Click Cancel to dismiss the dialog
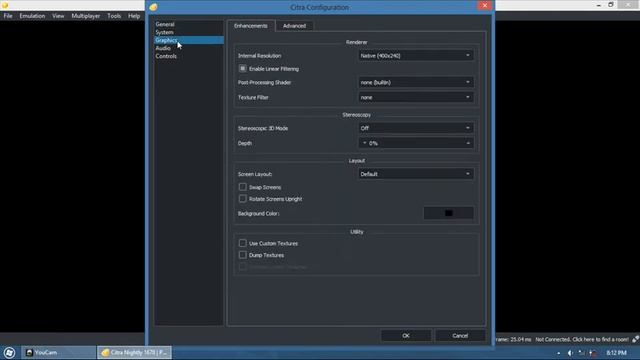This screenshot has height=360, width=640. [x=460, y=336]
